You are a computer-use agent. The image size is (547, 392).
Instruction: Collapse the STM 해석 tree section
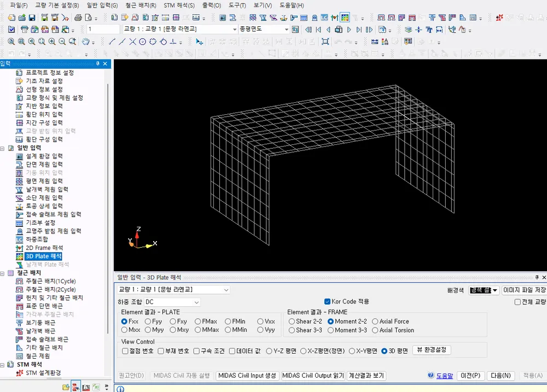(2, 365)
